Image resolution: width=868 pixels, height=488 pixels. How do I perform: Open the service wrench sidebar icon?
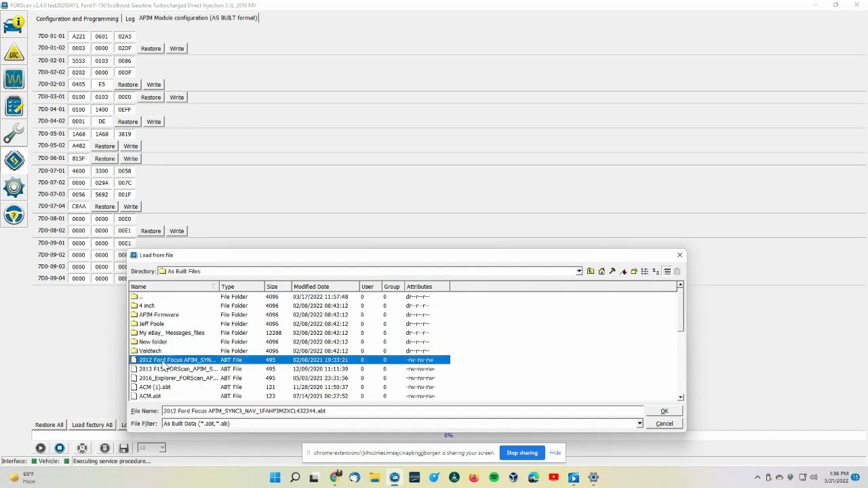pyautogui.click(x=14, y=134)
